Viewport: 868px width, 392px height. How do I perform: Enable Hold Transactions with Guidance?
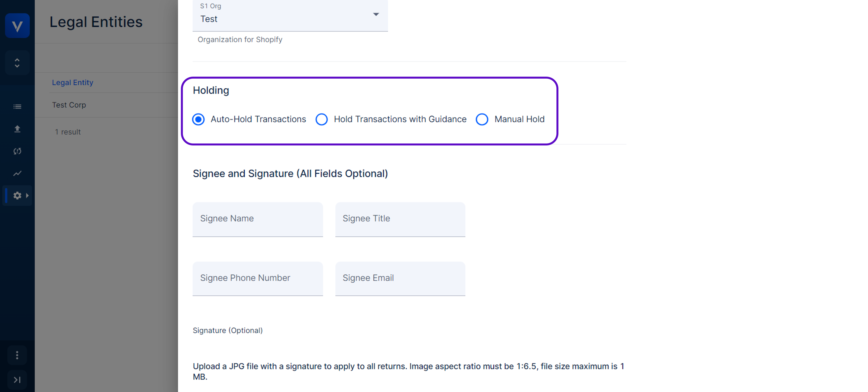pyautogui.click(x=322, y=119)
